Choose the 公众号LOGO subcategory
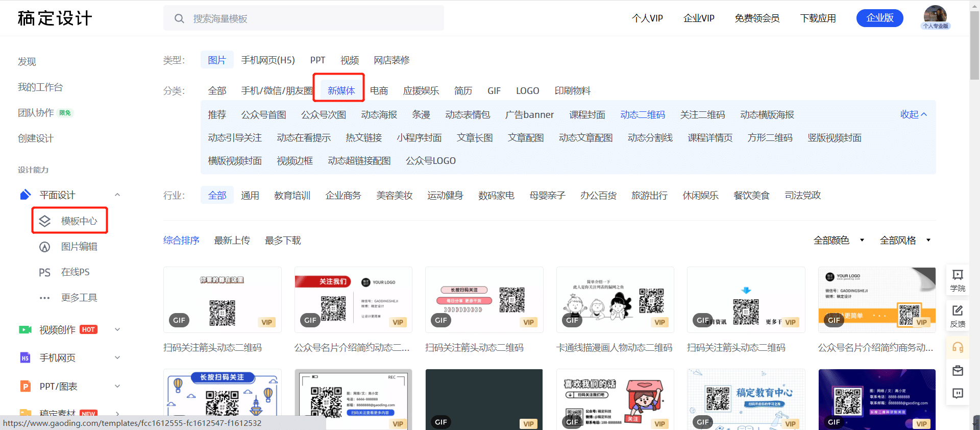980x430 pixels. tap(431, 160)
